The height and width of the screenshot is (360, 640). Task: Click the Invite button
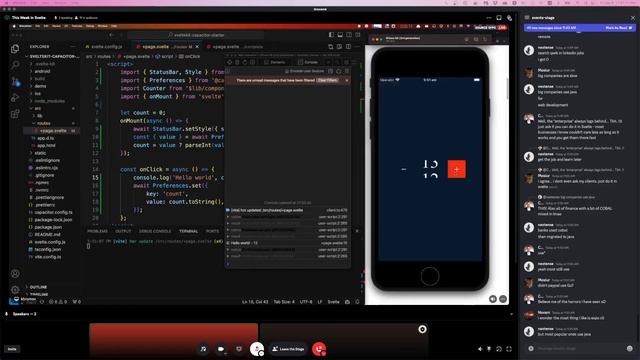point(12,349)
